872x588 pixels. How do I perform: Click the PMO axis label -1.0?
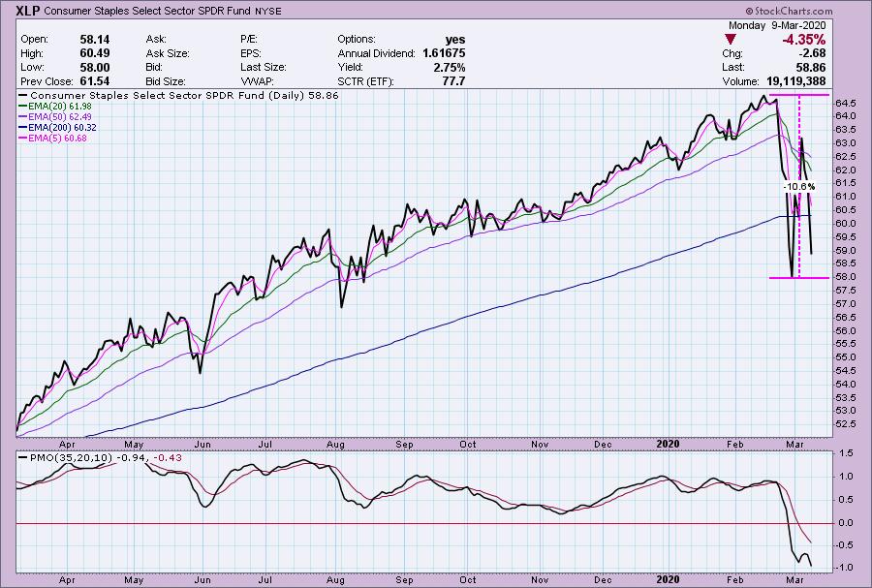point(845,568)
